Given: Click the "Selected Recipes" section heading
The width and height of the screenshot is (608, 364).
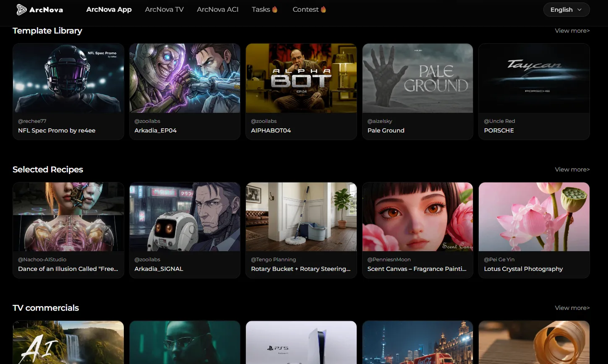Looking at the screenshot, I should [x=48, y=169].
